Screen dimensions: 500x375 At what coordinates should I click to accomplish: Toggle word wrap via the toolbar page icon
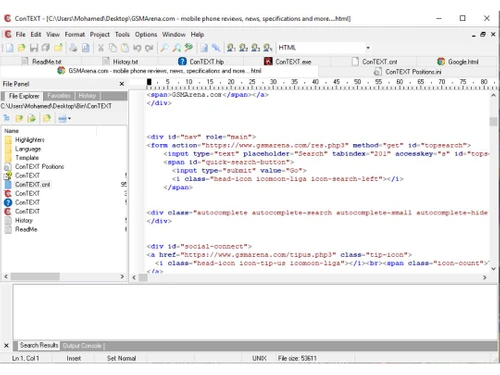204,48
